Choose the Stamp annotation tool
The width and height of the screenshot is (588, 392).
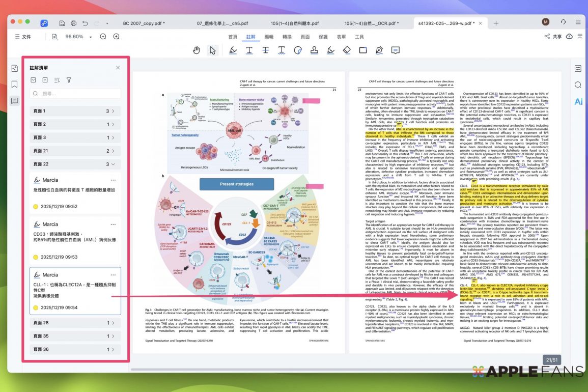(314, 50)
